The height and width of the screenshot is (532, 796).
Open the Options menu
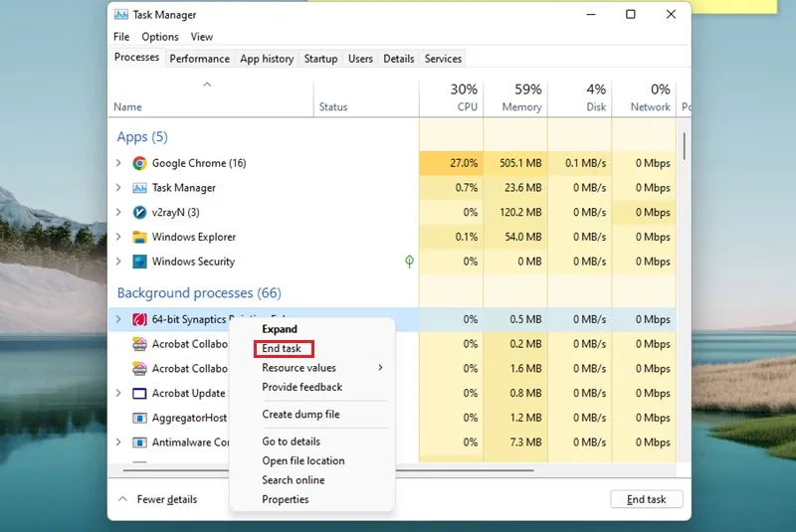[160, 37]
